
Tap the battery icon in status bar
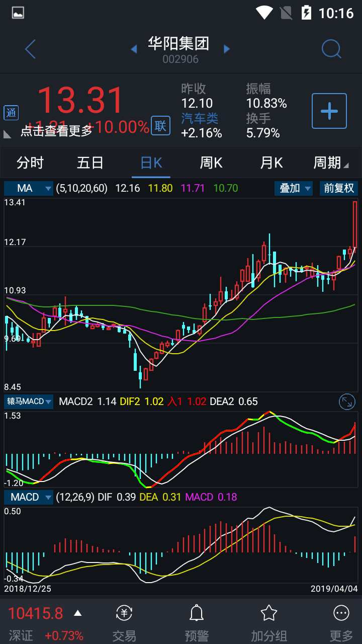pos(306,13)
